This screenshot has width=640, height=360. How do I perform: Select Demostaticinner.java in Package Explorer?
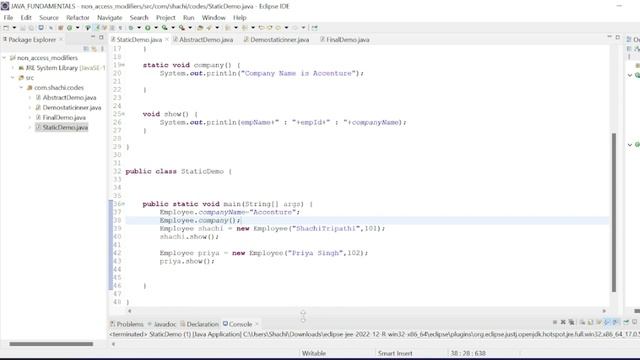click(x=72, y=107)
